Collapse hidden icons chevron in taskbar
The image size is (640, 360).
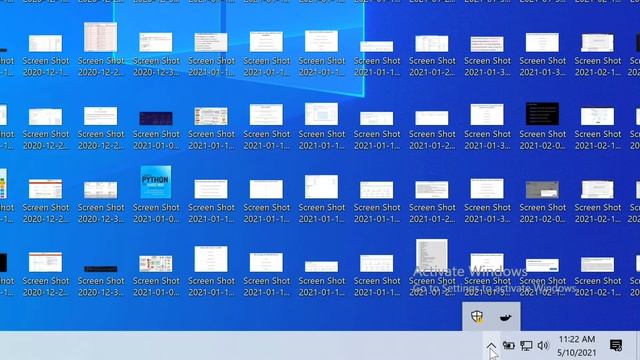click(x=491, y=346)
